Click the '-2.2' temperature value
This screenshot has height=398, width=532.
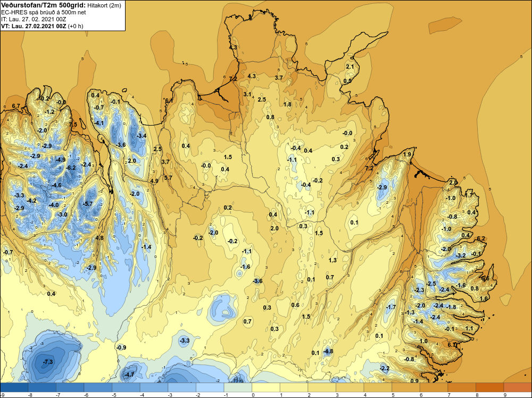point(385,369)
